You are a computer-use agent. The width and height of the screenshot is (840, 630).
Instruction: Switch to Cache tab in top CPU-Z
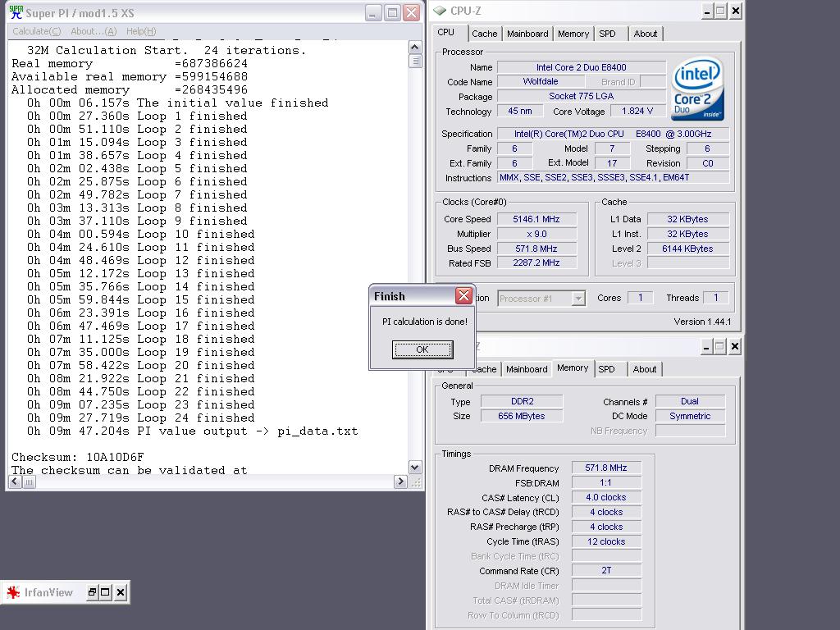pyautogui.click(x=485, y=34)
